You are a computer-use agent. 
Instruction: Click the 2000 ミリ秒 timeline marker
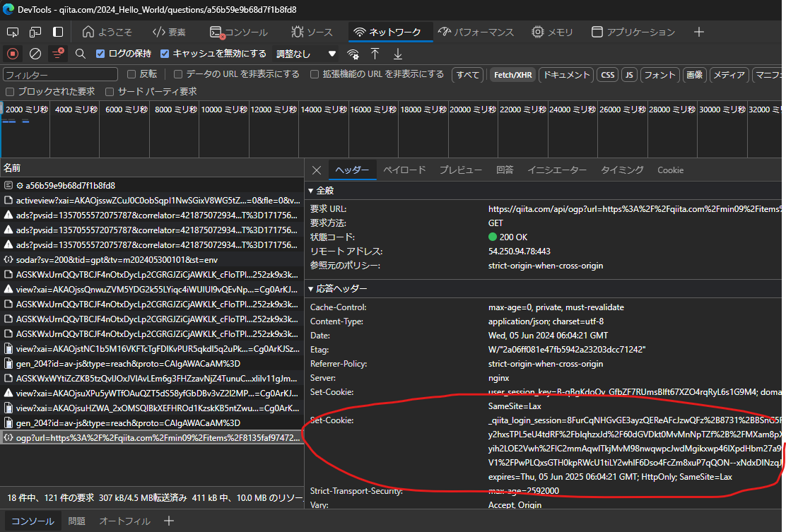(27, 110)
